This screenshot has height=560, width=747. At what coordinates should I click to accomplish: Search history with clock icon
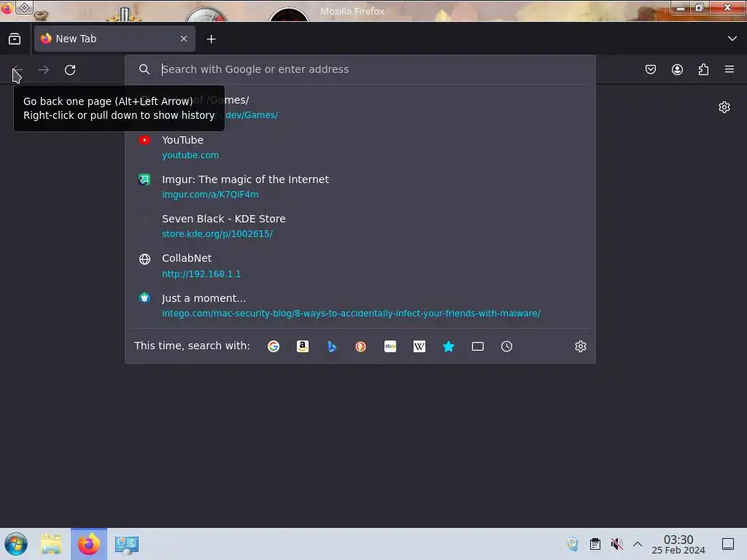(506, 346)
